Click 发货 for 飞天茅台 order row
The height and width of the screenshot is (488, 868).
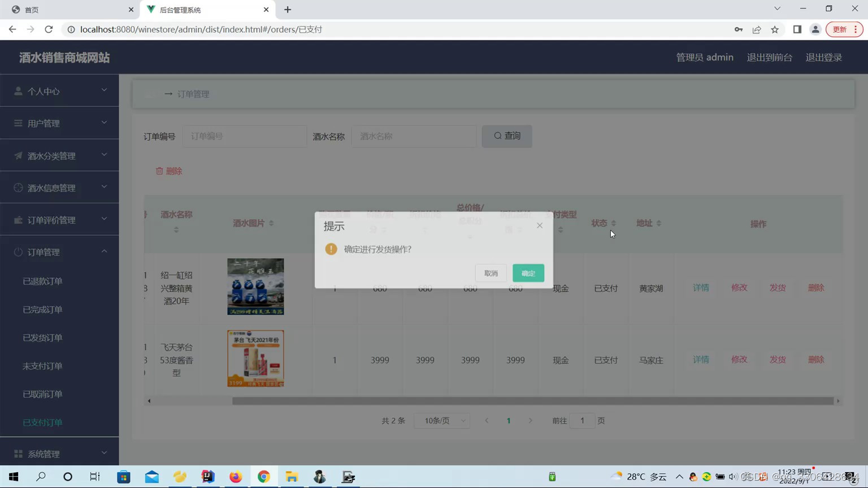tap(778, 359)
